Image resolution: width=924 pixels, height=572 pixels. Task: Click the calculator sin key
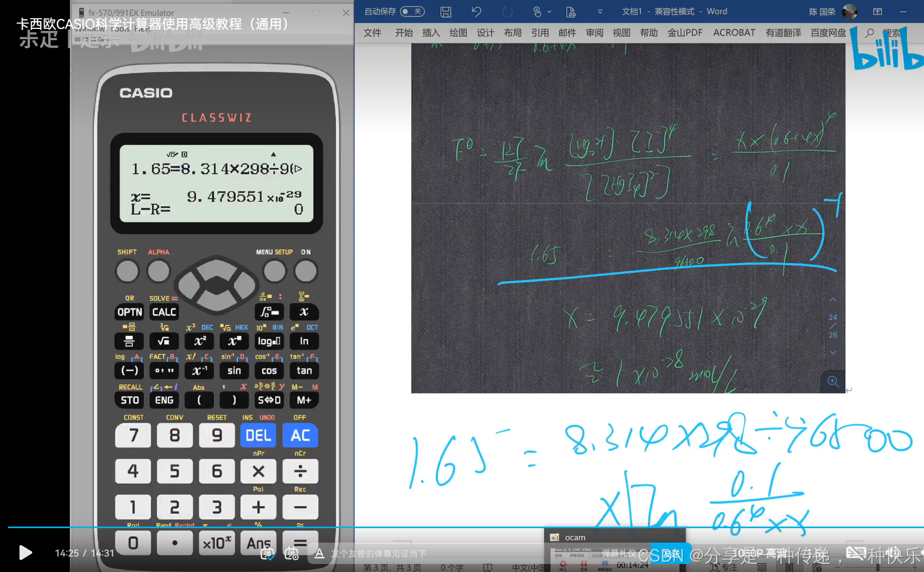click(234, 370)
